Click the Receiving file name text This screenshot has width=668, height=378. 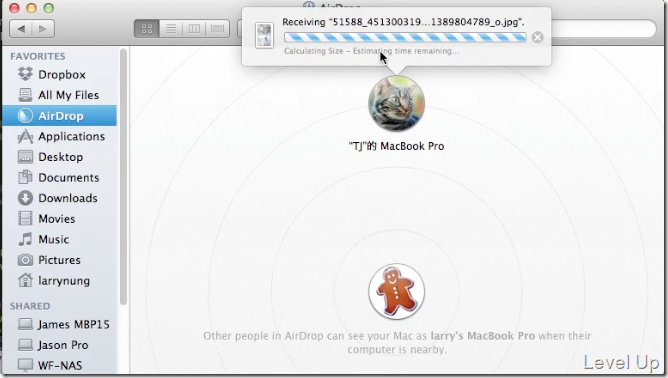(x=403, y=22)
